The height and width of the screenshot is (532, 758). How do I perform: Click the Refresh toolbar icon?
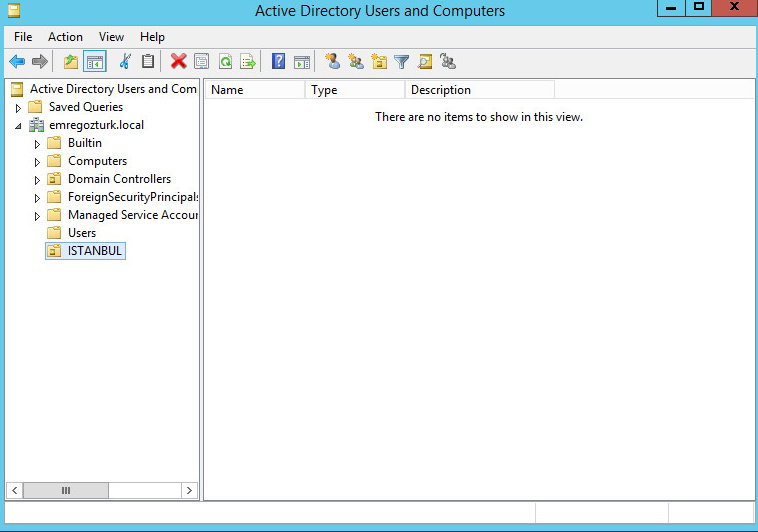(x=225, y=62)
